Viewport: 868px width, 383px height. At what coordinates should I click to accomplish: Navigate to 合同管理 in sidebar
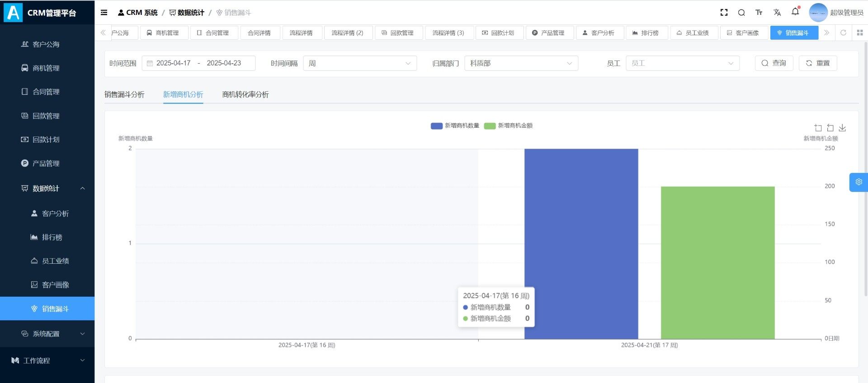(x=47, y=92)
